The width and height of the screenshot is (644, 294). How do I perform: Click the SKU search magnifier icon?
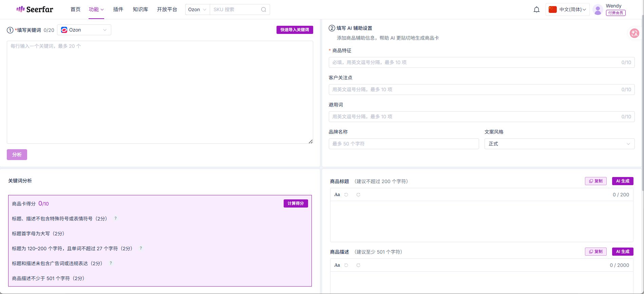pyautogui.click(x=264, y=9)
